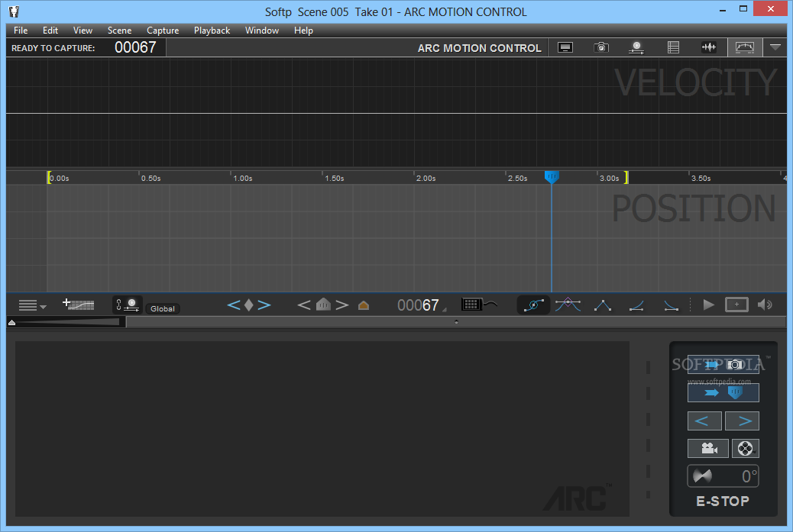Click the gray home marker icon
The image size is (793, 532).
coord(323,305)
